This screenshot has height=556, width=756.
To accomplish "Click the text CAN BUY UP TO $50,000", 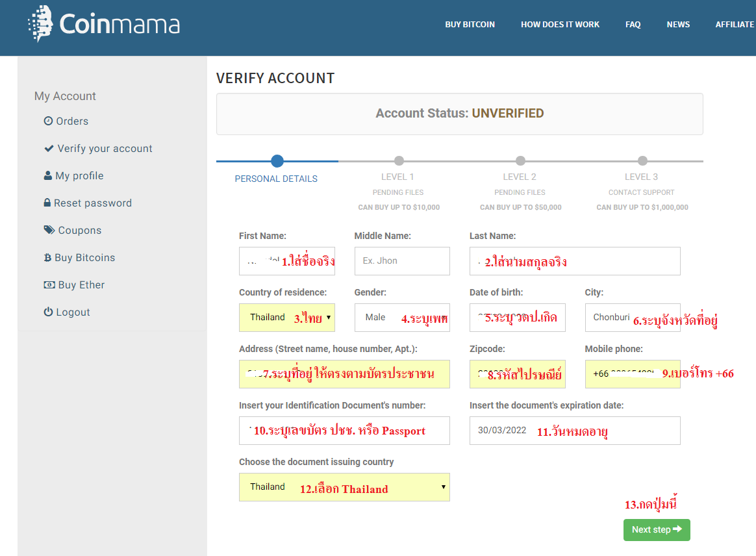I will pyautogui.click(x=521, y=207).
